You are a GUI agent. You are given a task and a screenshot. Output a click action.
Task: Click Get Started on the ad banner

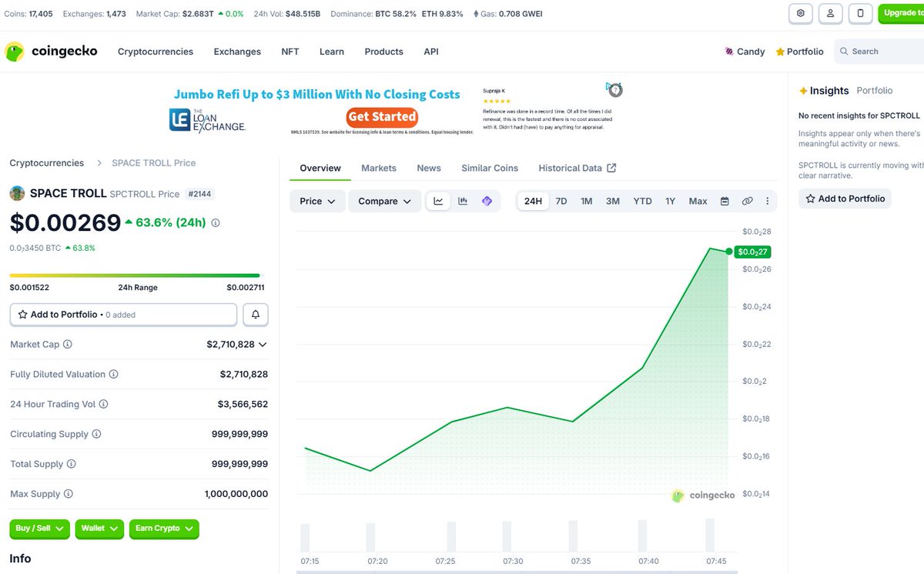pos(382,117)
